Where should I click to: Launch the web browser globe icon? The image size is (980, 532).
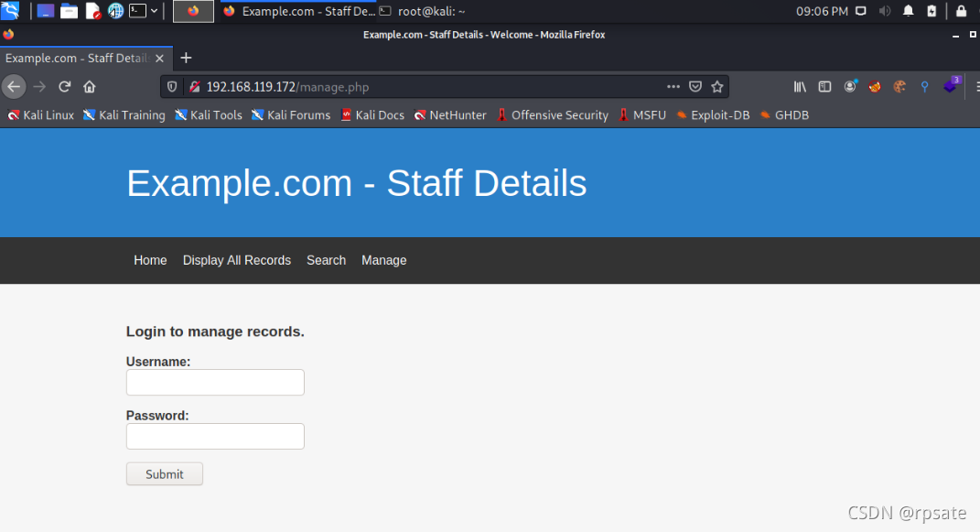[115, 11]
